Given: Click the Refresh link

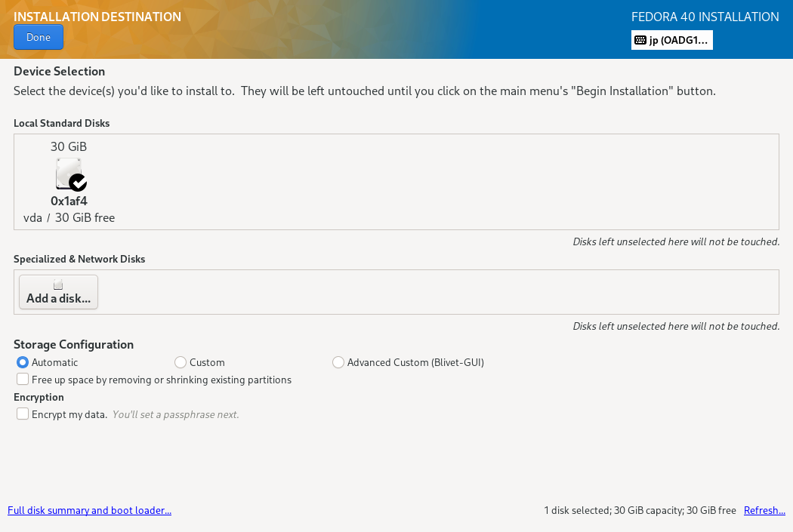Looking at the screenshot, I should point(764,510).
